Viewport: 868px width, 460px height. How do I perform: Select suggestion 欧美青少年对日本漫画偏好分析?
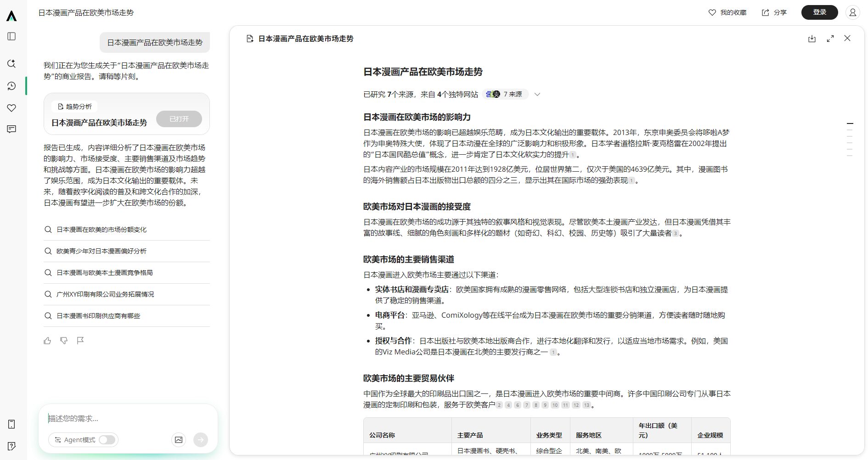(x=101, y=251)
